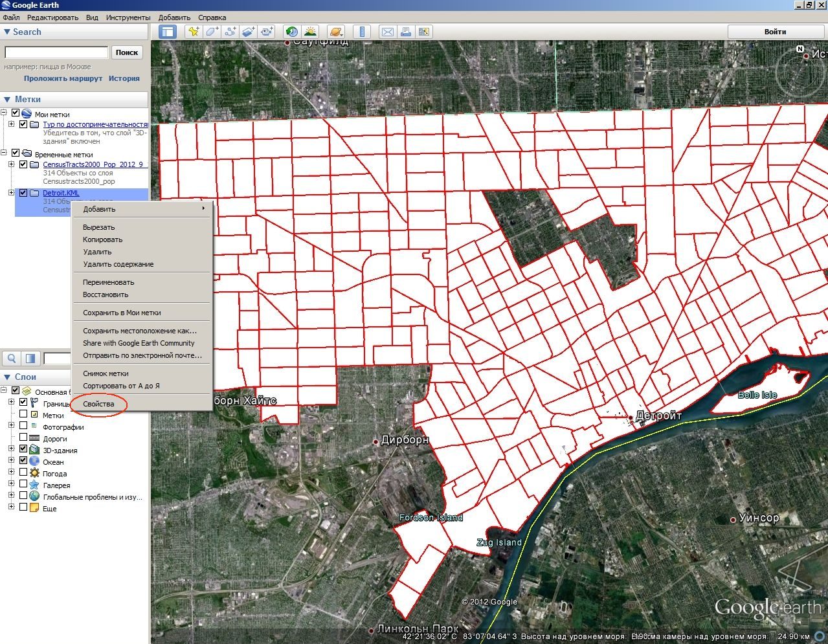Open historical imagery clock icon
This screenshot has height=644, width=828.
pyautogui.click(x=292, y=32)
